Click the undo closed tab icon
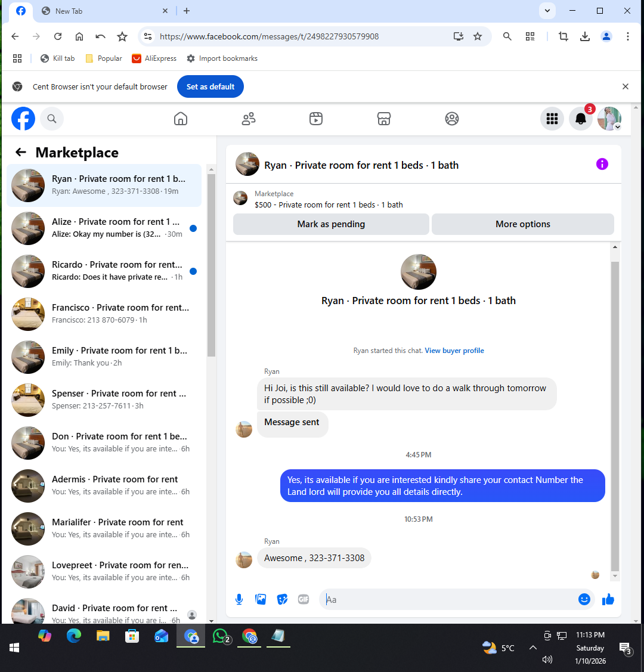644x672 pixels. 101,36
